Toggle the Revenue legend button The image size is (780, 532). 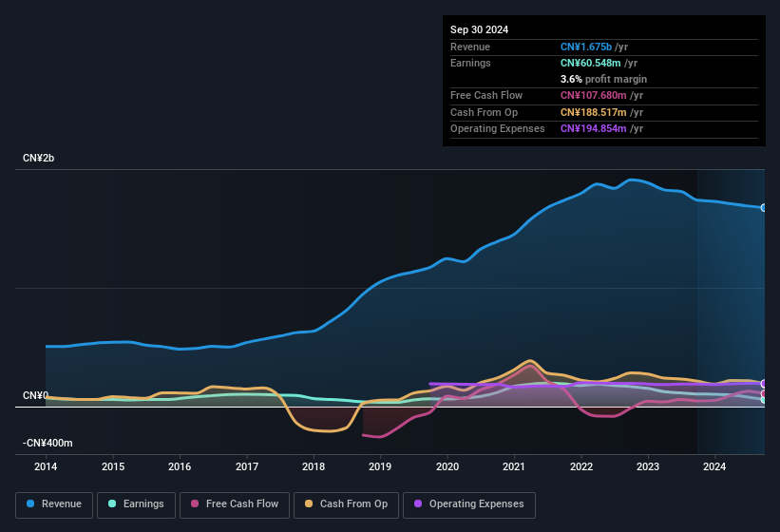[54, 505]
